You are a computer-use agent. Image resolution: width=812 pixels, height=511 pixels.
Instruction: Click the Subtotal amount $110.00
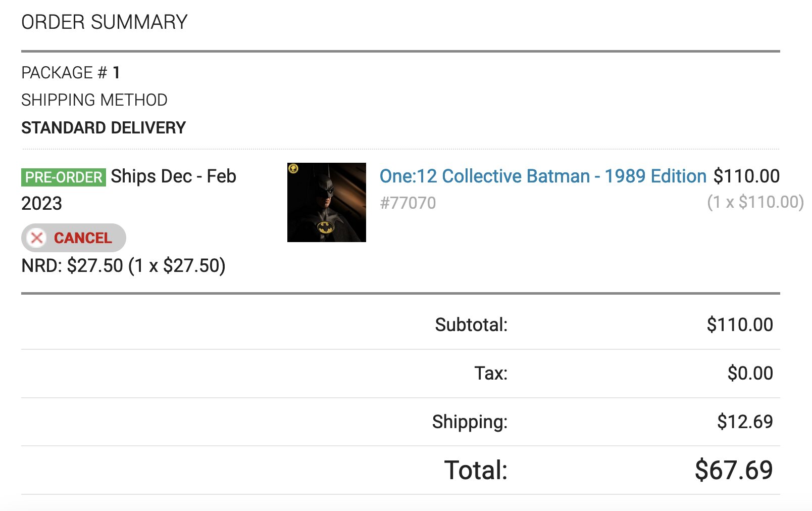pos(740,324)
